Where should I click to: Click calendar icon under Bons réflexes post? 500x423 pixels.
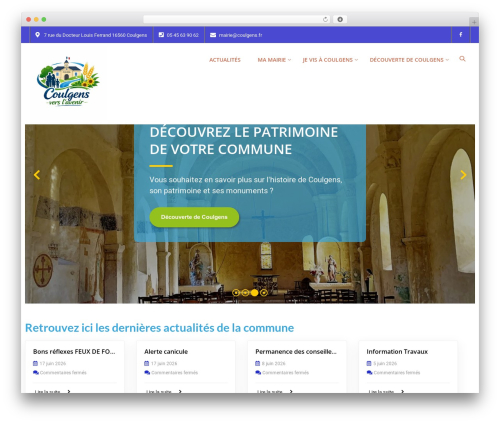click(35, 363)
